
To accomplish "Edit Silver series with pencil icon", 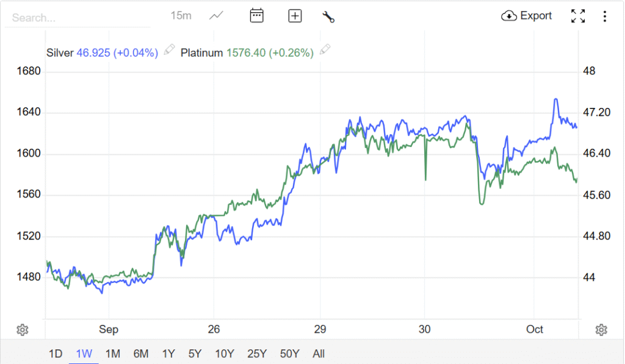I will pos(170,50).
